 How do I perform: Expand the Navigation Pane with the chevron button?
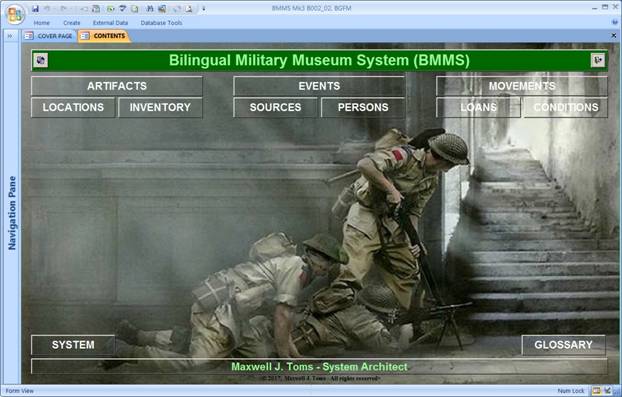10,36
